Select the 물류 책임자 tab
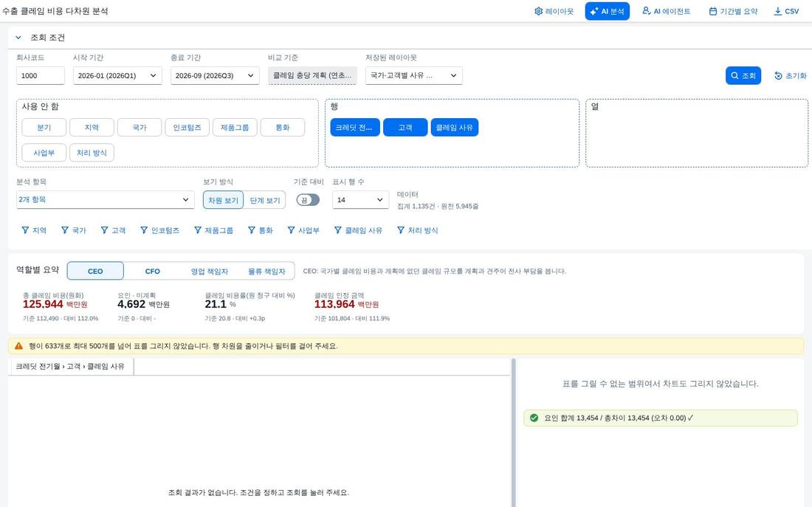The width and height of the screenshot is (812, 507). pos(266,271)
